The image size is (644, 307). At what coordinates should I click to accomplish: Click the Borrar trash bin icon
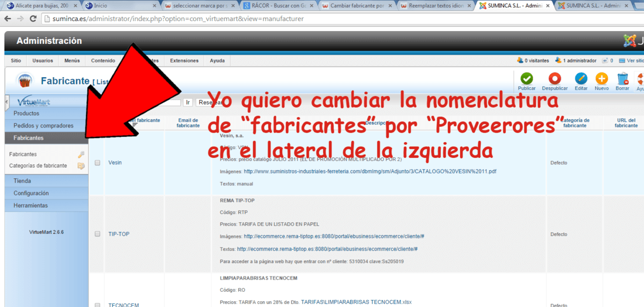(x=622, y=79)
